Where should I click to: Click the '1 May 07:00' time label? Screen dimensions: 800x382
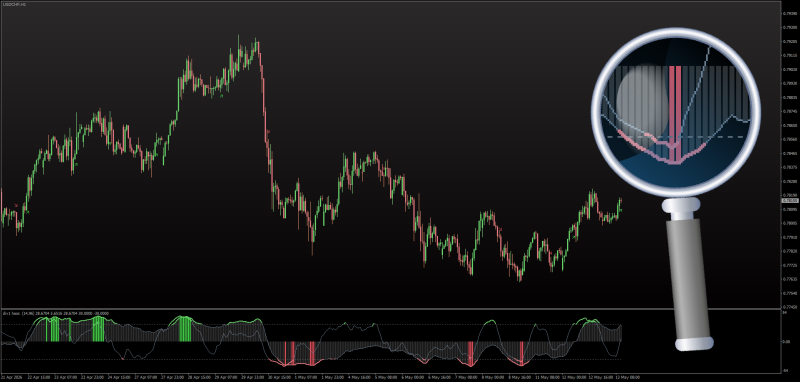pos(306,377)
